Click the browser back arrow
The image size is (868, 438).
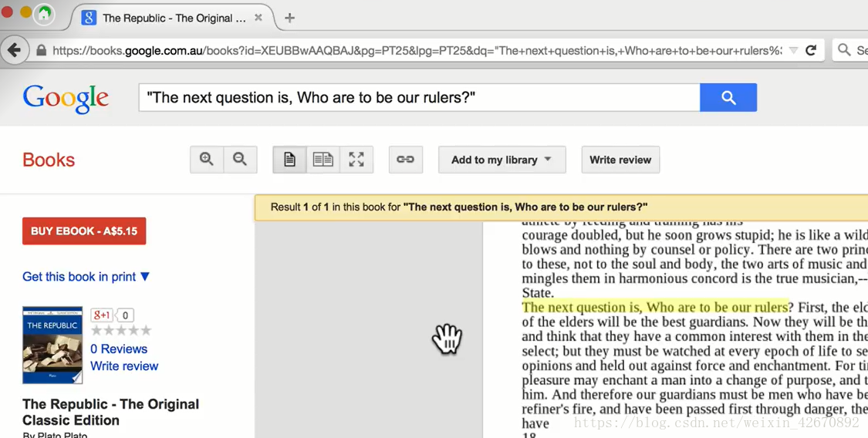coord(14,50)
